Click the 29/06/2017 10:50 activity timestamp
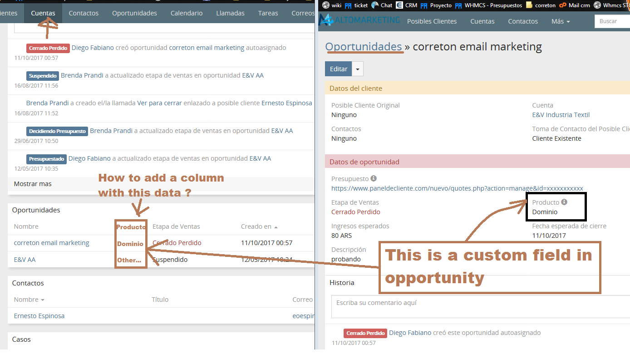Viewport: 630px width, 364px height. [36, 141]
